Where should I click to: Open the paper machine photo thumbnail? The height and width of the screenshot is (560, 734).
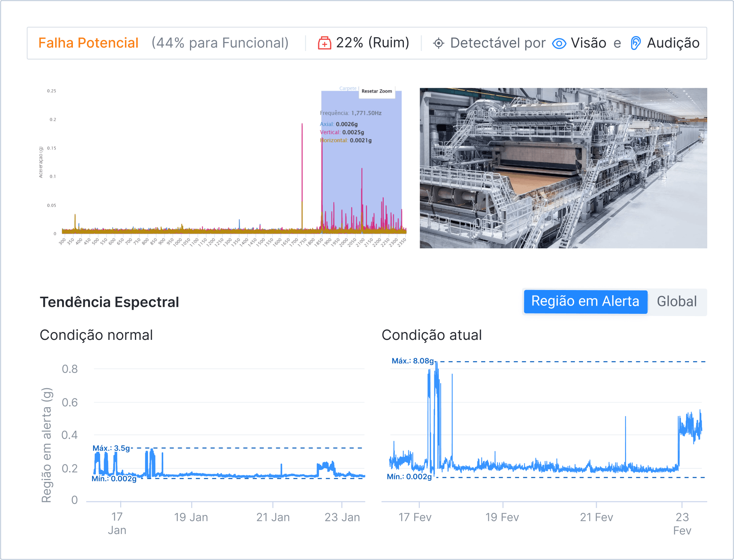563,168
